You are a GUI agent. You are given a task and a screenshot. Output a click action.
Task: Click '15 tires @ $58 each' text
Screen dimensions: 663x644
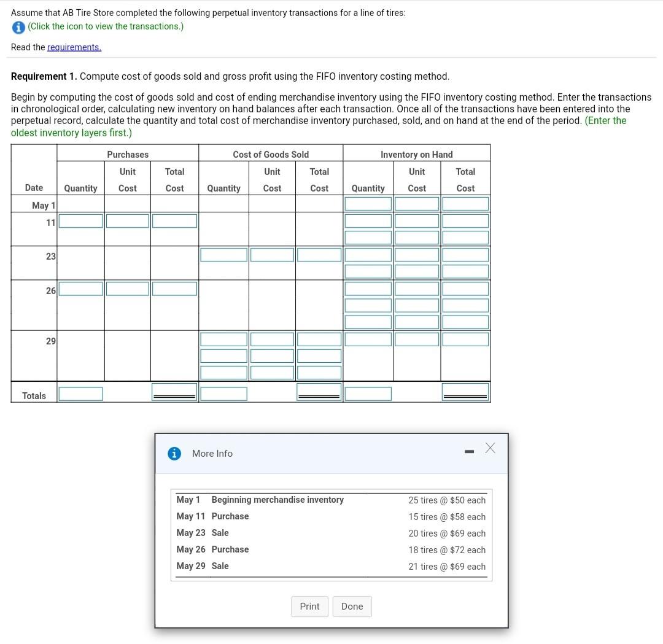(447, 517)
